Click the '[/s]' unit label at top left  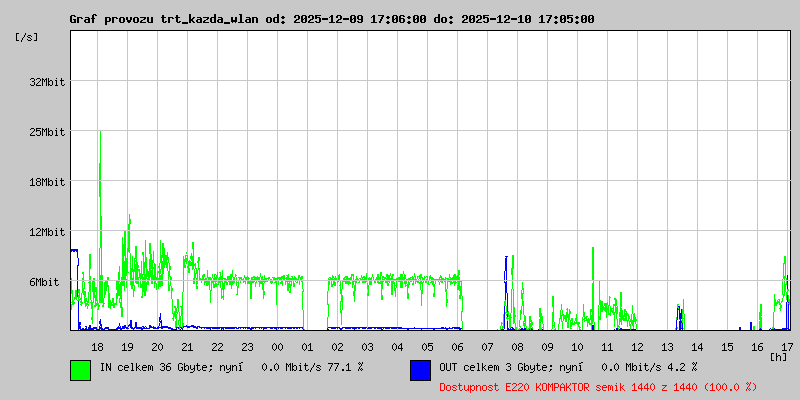point(27,37)
